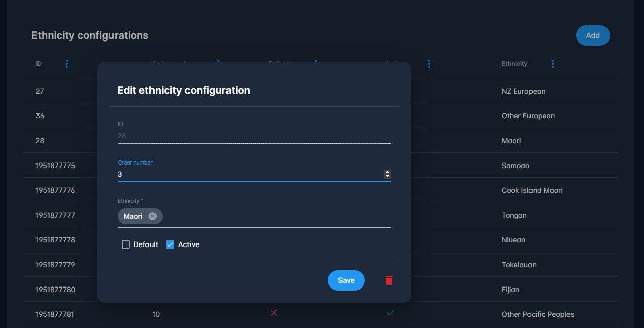Remove the Maori chip with its X icon
The image size is (644, 328).
(x=153, y=216)
